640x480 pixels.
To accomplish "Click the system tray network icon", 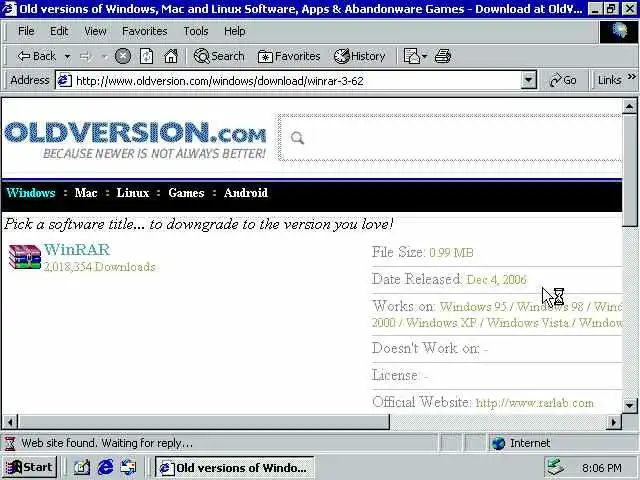I will tap(556, 468).
